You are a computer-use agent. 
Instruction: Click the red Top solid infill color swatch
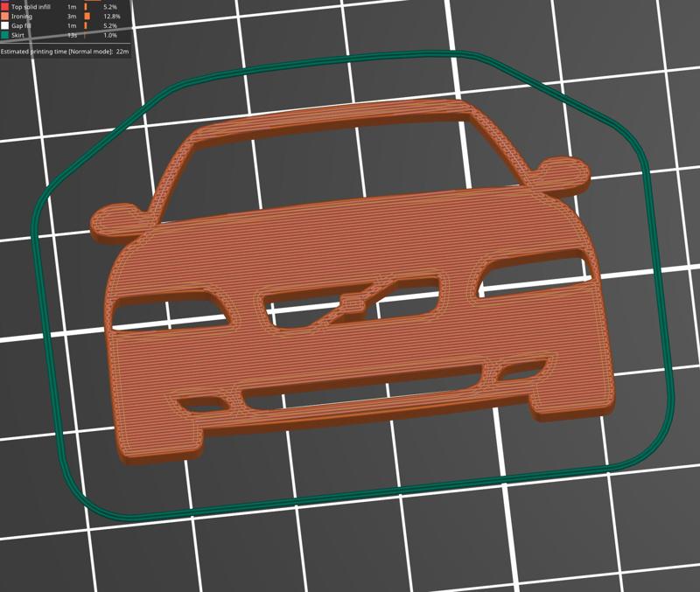[x=3, y=7]
